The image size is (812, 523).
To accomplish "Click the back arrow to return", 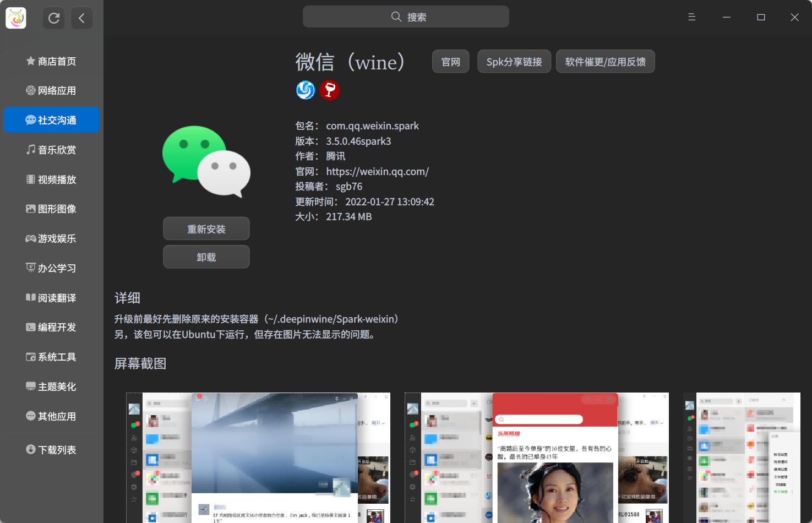I will point(82,18).
